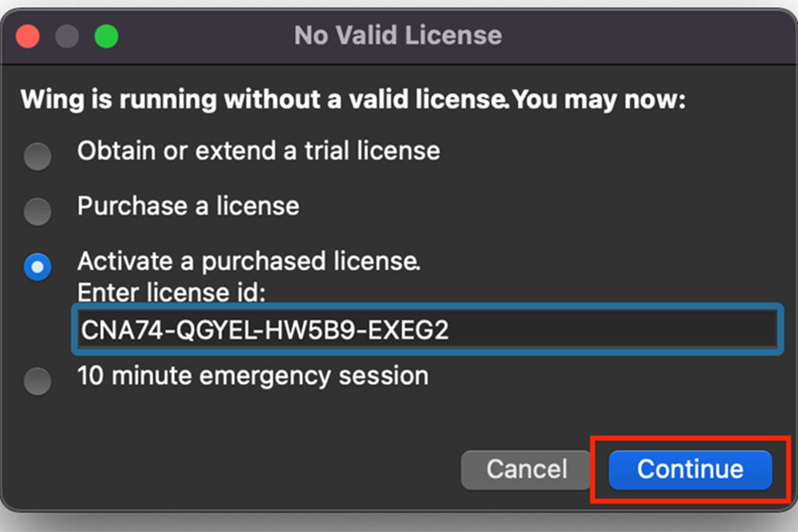The height and width of the screenshot is (532, 798).
Task: Select the Activate a purchased license radio
Action: (37, 267)
